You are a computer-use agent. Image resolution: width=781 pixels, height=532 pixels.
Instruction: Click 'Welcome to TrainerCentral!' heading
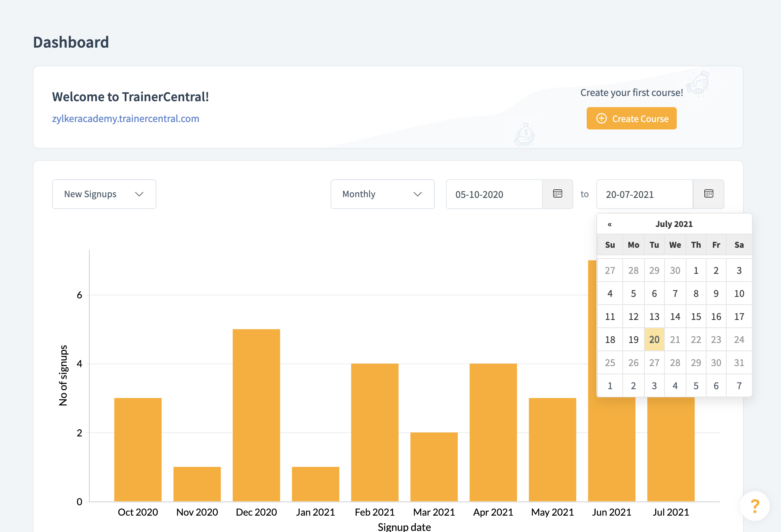(130, 97)
